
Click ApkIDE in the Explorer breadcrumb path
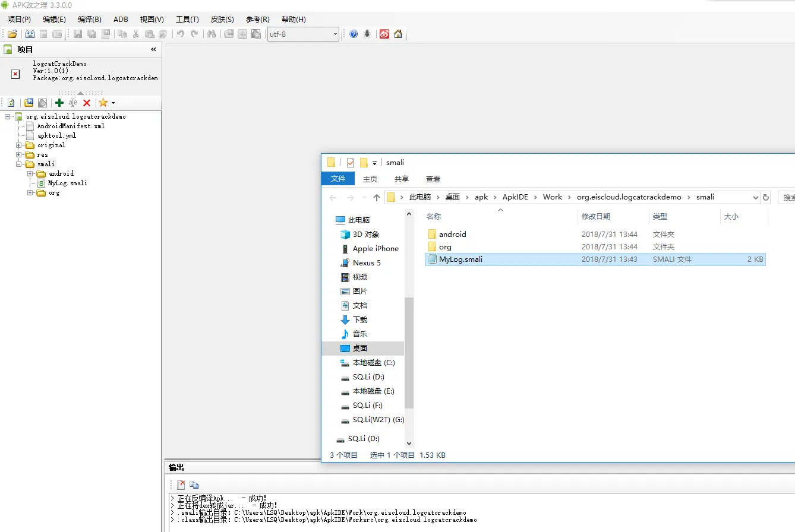click(x=515, y=197)
